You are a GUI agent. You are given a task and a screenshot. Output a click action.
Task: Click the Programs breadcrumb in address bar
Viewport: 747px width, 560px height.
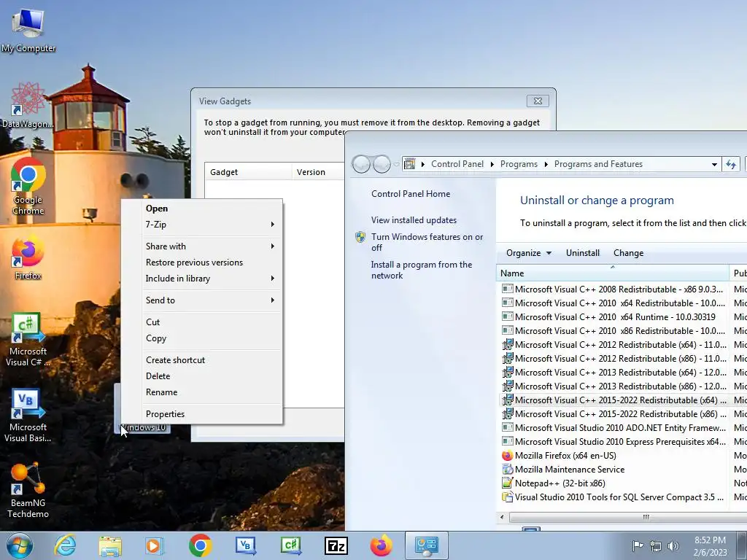519,164
